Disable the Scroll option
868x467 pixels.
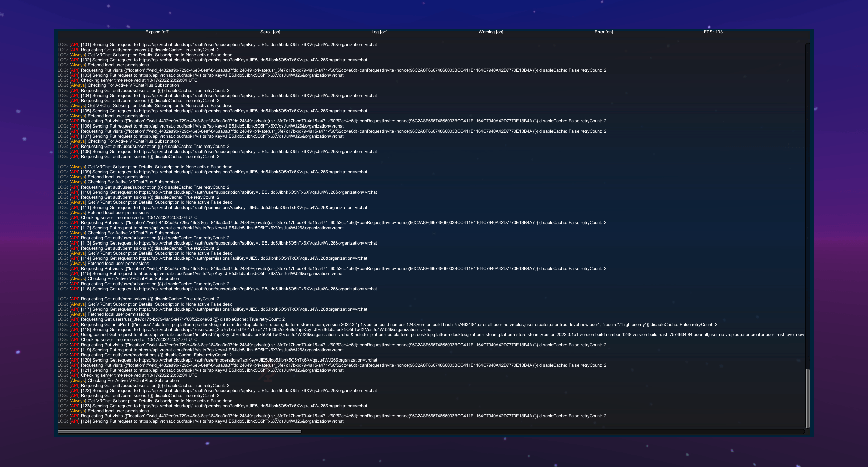click(270, 32)
